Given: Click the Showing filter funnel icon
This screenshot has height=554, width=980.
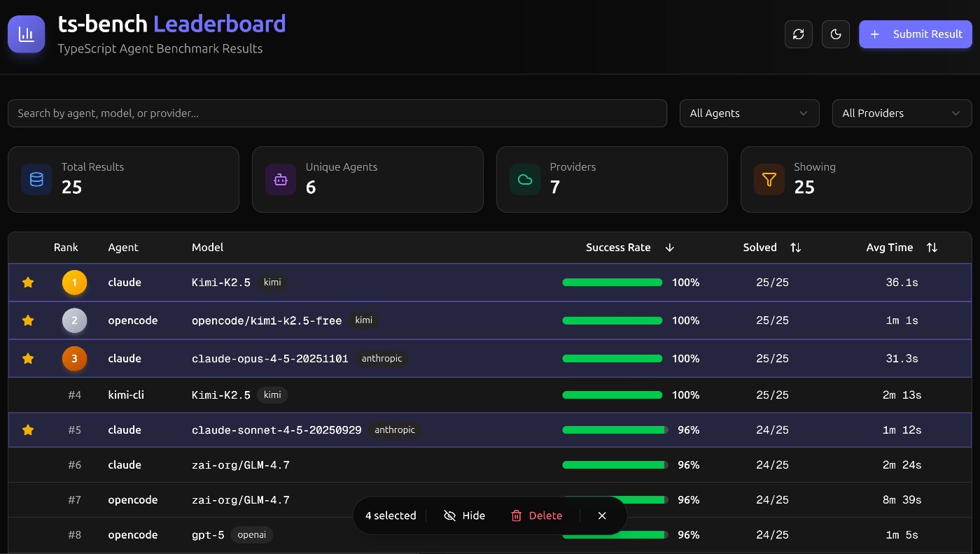Looking at the screenshot, I should pyautogui.click(x=769, y=180).
